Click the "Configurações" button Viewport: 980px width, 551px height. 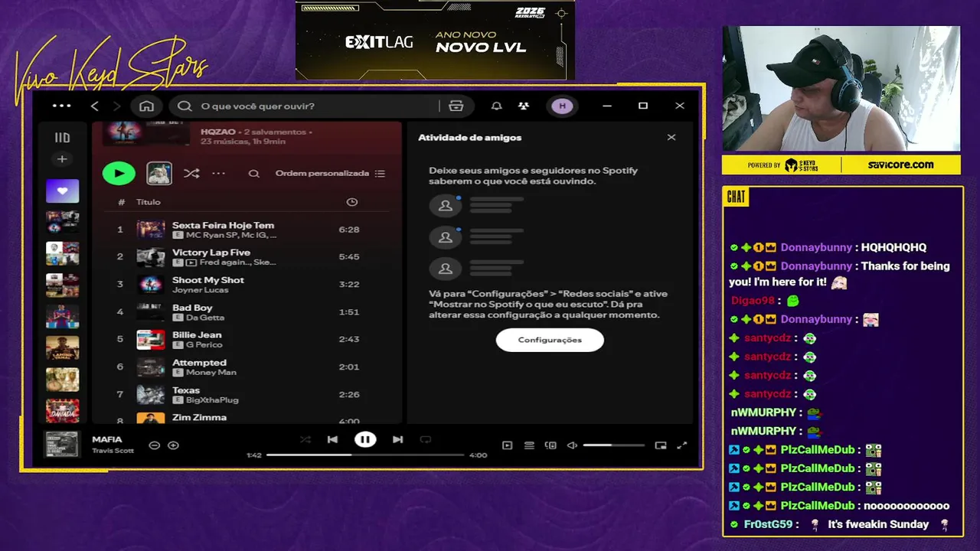(550, 340)
